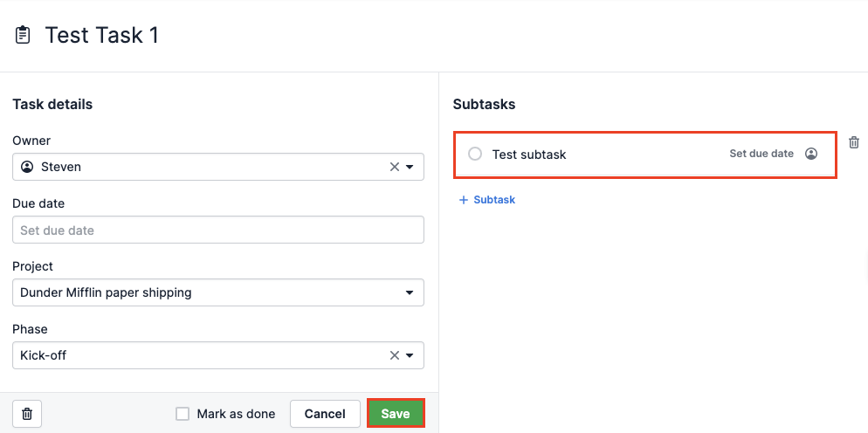Click the clipboard task icon beside the title
This screenshot has height=433, width=868.
pyautogui.click(x=22, y=35)
